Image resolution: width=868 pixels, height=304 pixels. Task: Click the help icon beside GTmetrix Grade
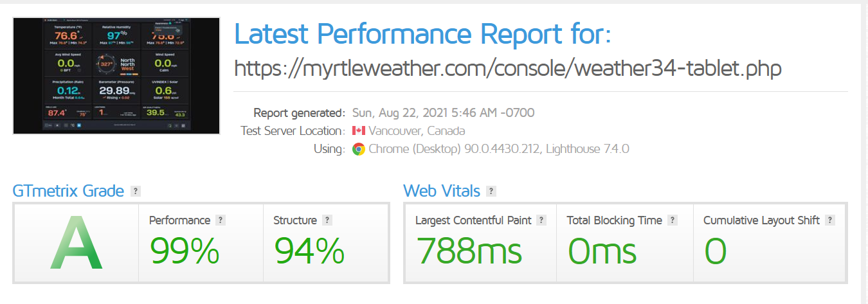(x=135, y=191)
